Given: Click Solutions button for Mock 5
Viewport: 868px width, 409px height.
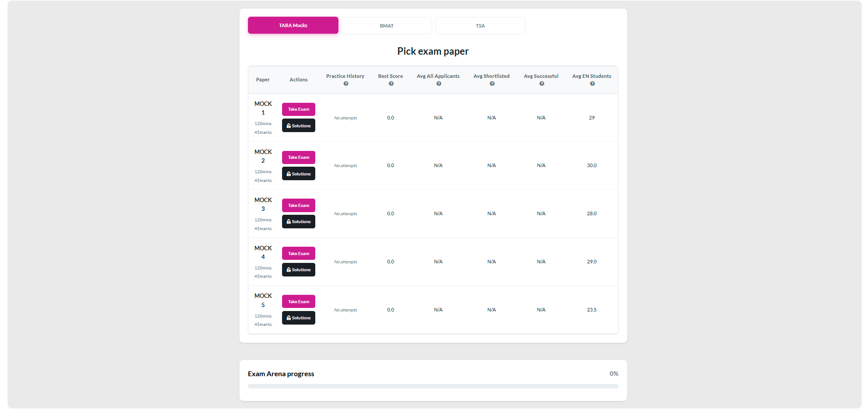Looking at the screenshot, I should pos(298,318).
